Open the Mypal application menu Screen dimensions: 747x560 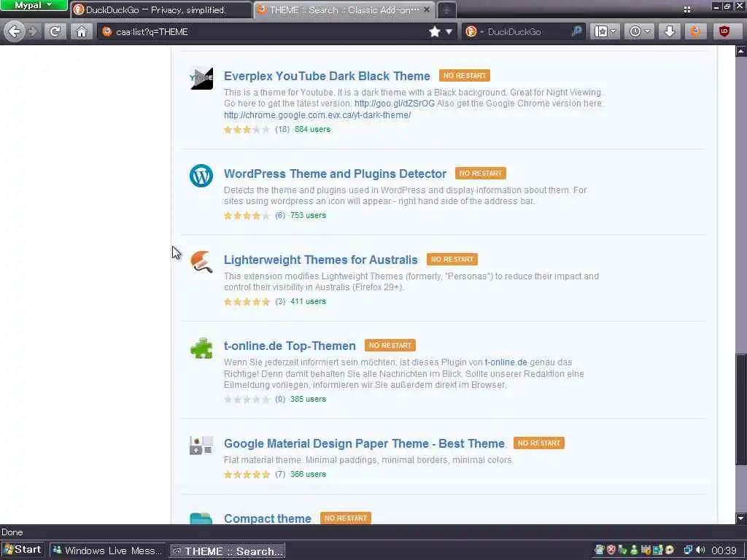tap(34, 5)
